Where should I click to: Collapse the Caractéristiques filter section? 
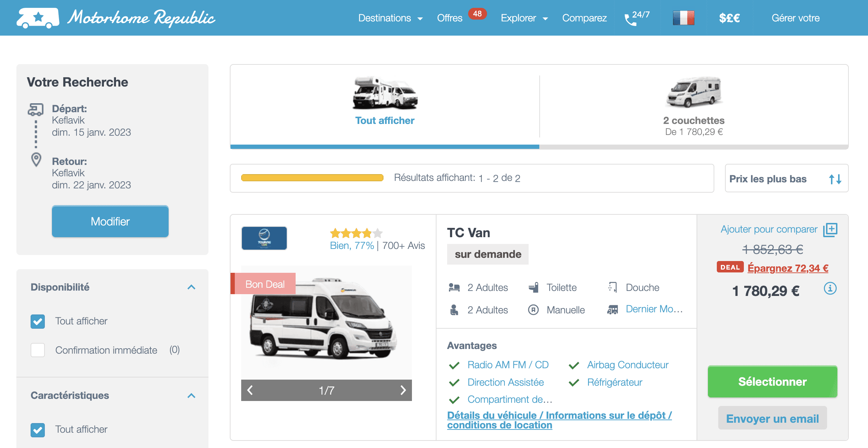[191, 396]
